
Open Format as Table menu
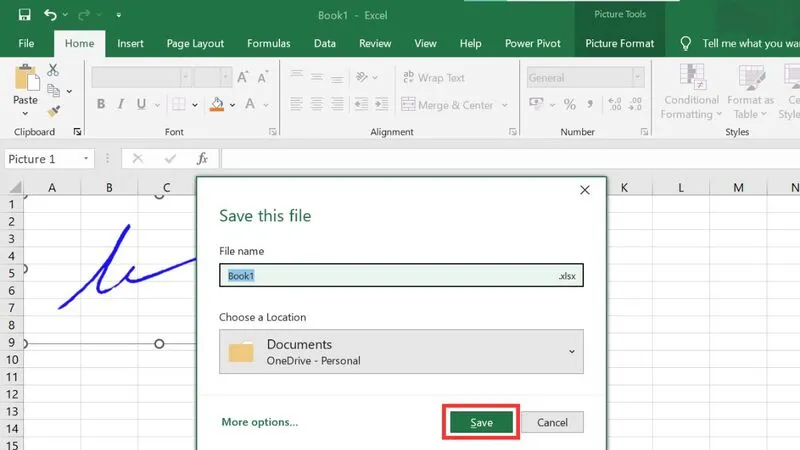pyautogui.click(x=750, y=92)
